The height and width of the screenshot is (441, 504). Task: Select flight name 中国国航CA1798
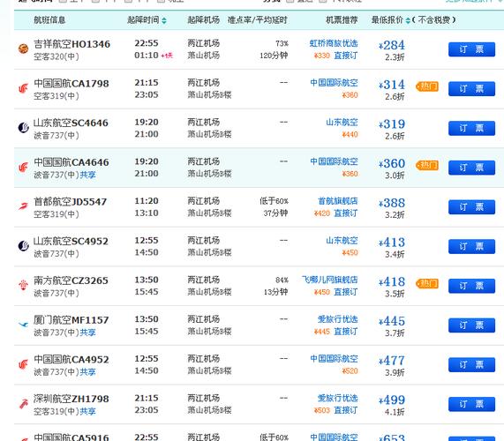click(71, 84)
